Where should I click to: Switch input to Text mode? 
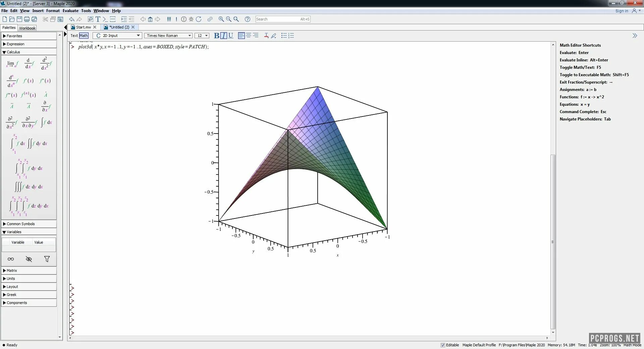pos(74,36)
